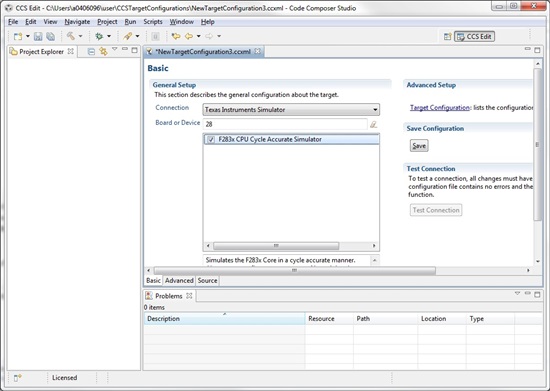550x391 pixels.
Task: Open the New wizard dropdown arrow
Action: (x=28, y=36)
